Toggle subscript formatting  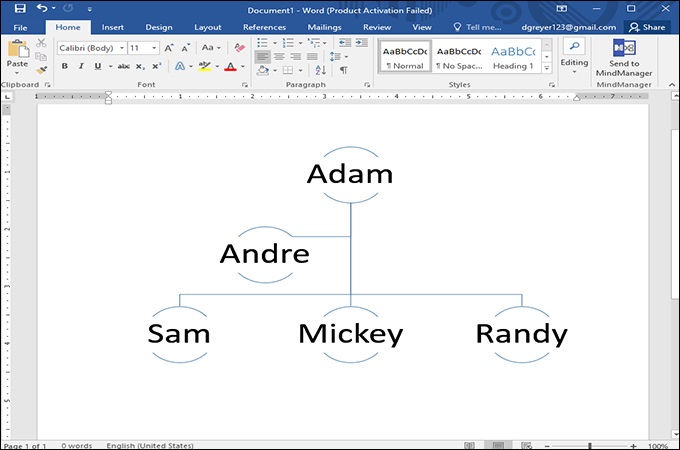[x=140, y=66]
